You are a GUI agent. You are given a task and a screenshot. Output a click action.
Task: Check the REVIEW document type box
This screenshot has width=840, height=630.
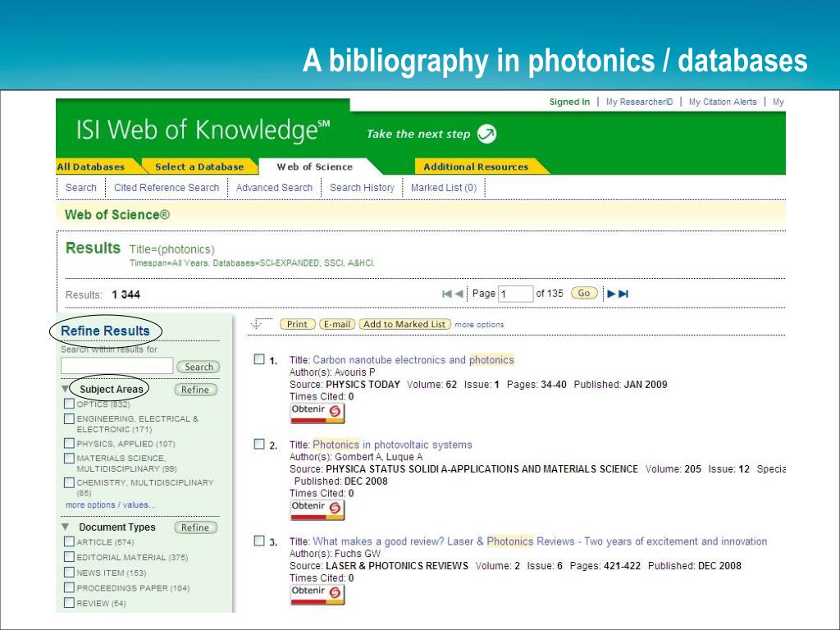point(69,603)
